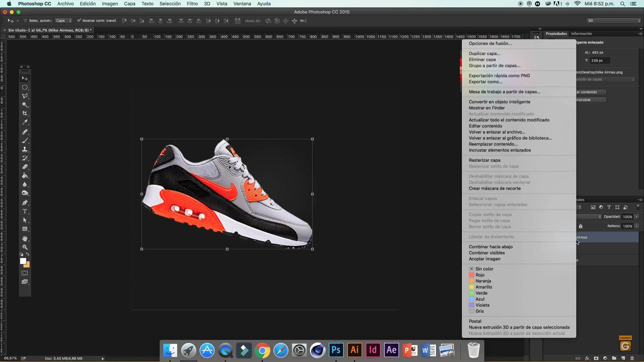Activate the Crop tool
The image size is (644, 362).
[25, 113]
